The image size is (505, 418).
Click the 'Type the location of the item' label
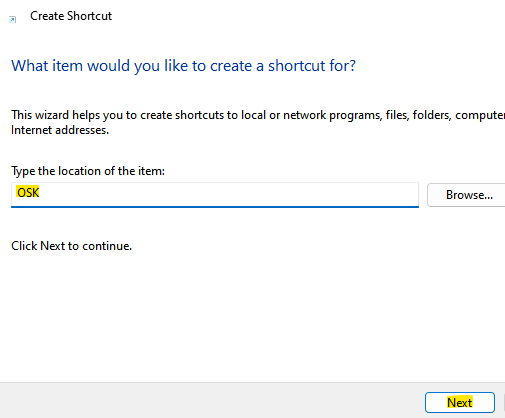[88, 171]
